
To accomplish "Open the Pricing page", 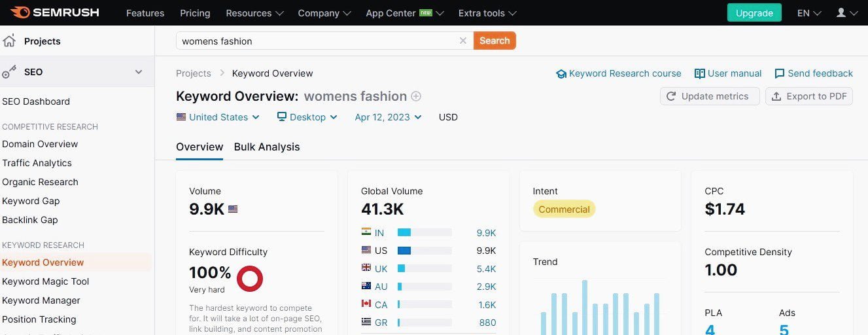I will (x=195, y=13).
